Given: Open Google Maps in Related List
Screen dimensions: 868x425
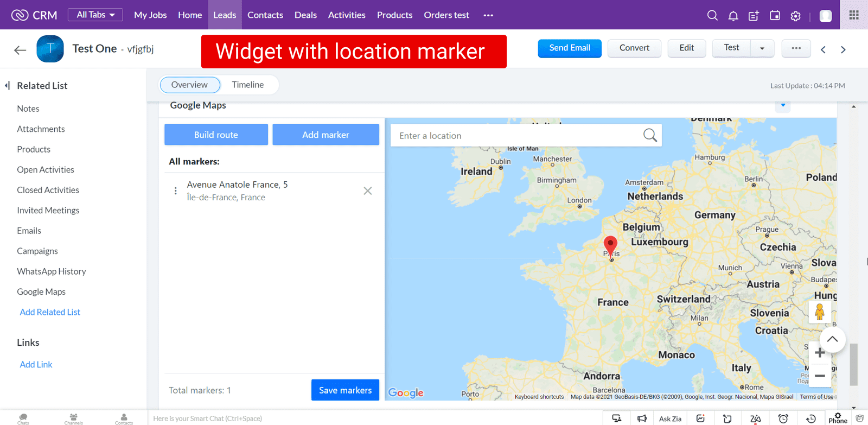Looking at the screenshot, I should coord(41,291).
